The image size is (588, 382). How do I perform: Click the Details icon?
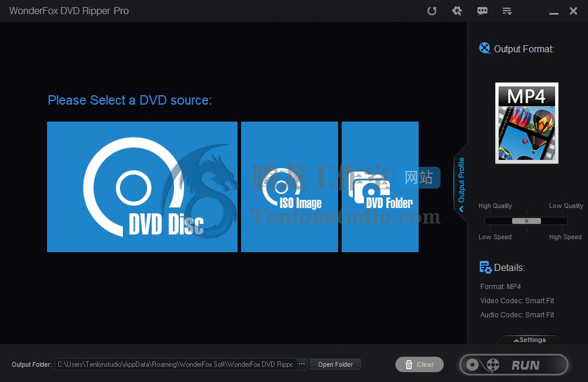(485, 267)
